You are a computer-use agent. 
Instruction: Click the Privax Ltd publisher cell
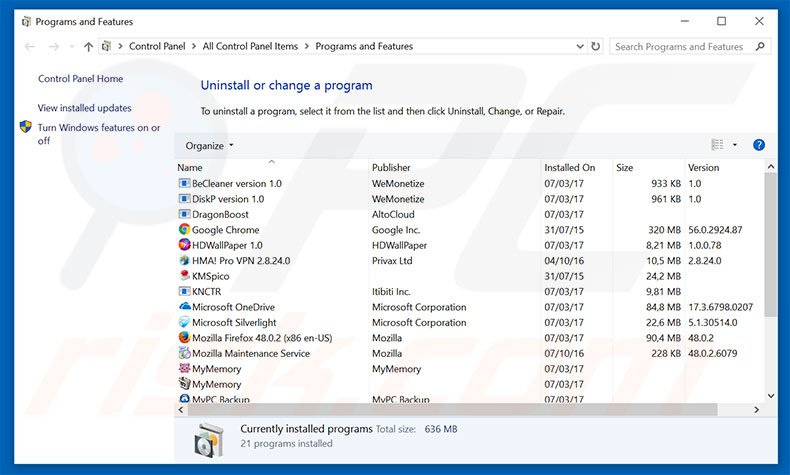tap(392, 260)
